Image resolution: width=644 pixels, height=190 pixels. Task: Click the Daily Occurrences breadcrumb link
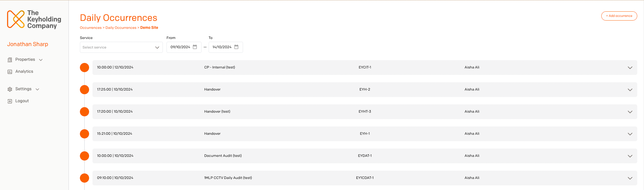pos(121,28)
